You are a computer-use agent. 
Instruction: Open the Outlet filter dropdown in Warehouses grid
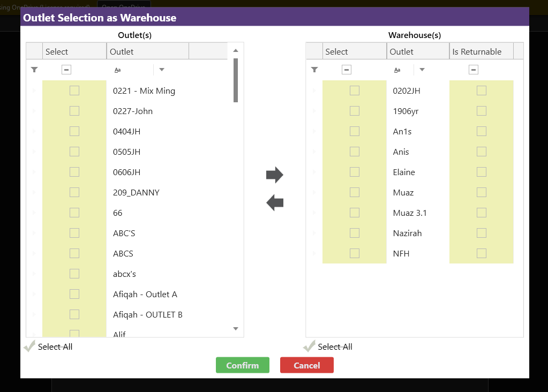[x=422, y=70]
